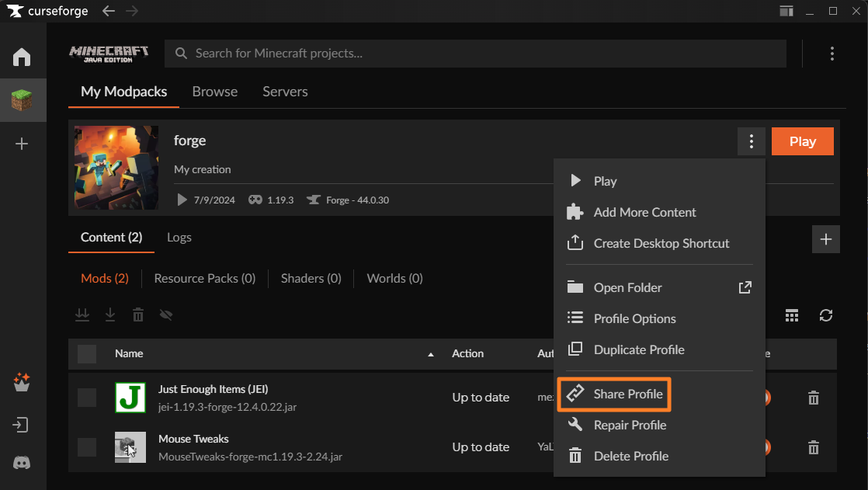Choose Play from the context menu

pyautogui.click(x=659, y=181)
